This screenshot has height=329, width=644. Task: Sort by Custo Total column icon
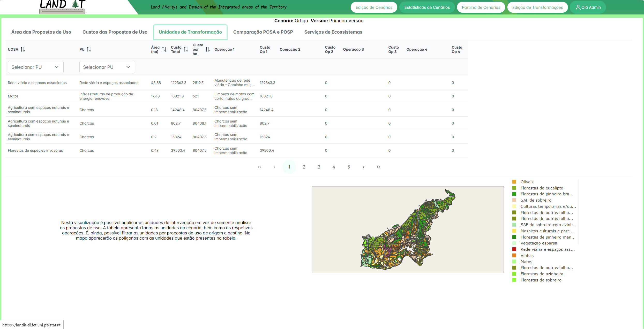(186, 49)
